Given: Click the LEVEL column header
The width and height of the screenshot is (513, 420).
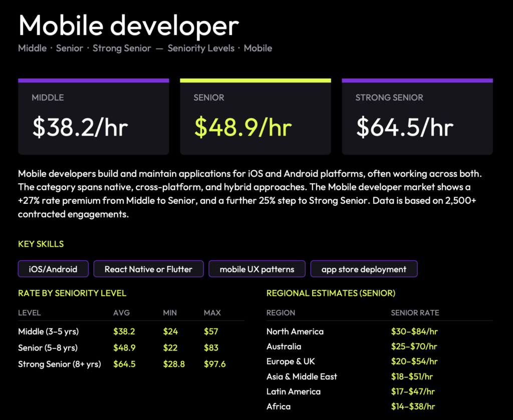Looking at the screenshot, I should [x=30, y=313].
